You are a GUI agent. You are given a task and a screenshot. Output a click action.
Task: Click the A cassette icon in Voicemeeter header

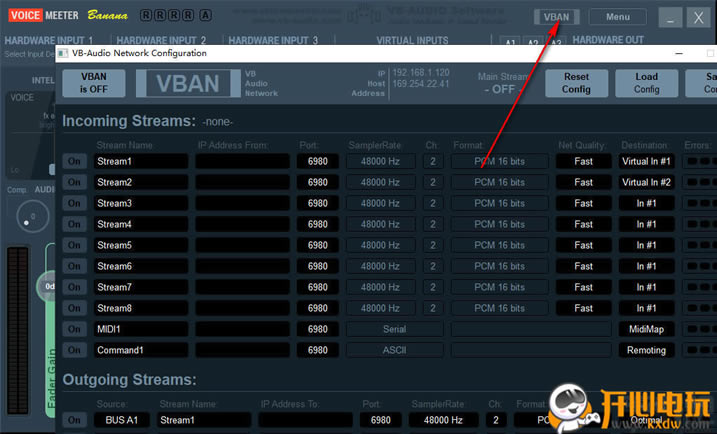pos(206,15)
